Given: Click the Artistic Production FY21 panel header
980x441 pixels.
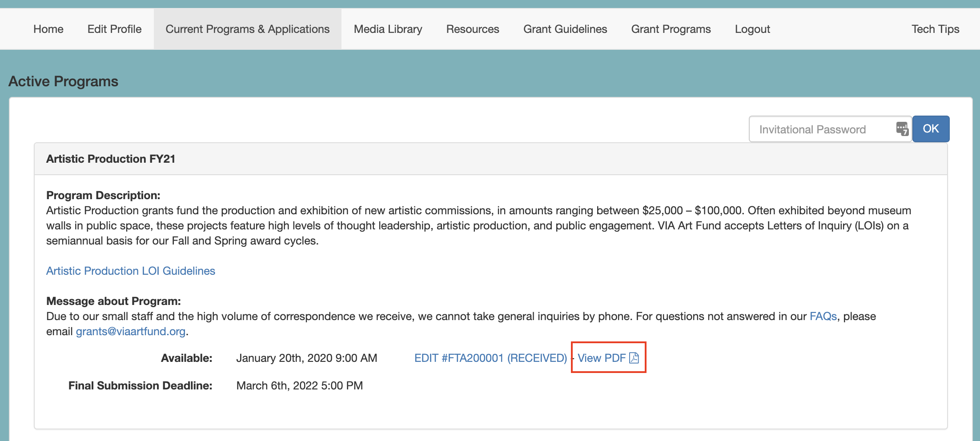Looking at the screenshot, I should (491, 159).
